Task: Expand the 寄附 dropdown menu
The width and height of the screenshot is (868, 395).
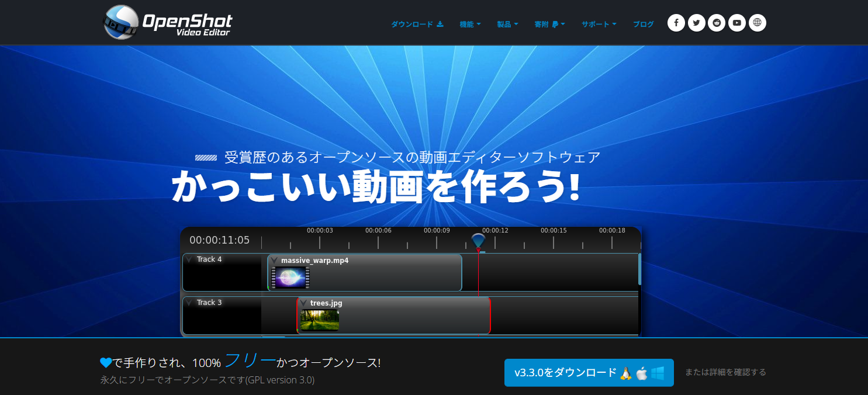Action: click(x=549, y=24)
